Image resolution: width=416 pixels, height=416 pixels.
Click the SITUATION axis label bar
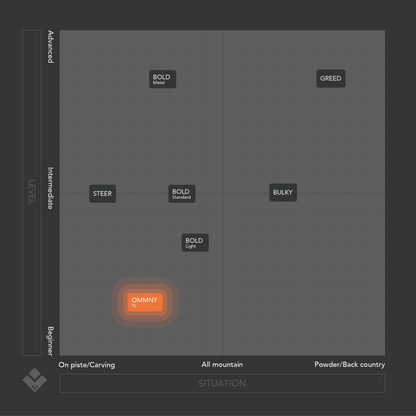(222, 383)
